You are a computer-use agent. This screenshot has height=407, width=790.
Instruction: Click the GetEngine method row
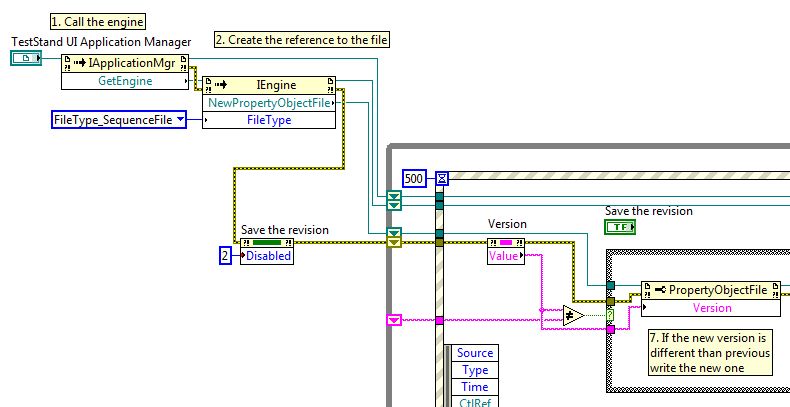tap(125, 81)
